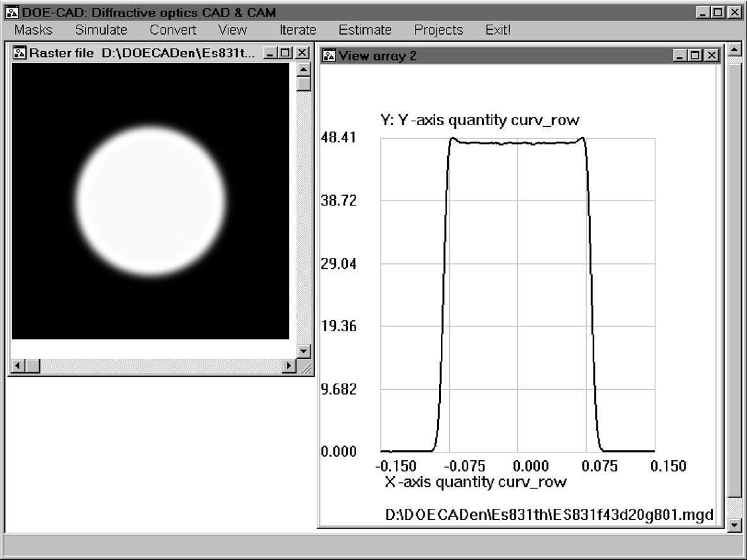Minimize the View array 2 window
Viewport: 747px width, 560px height.
683,56
